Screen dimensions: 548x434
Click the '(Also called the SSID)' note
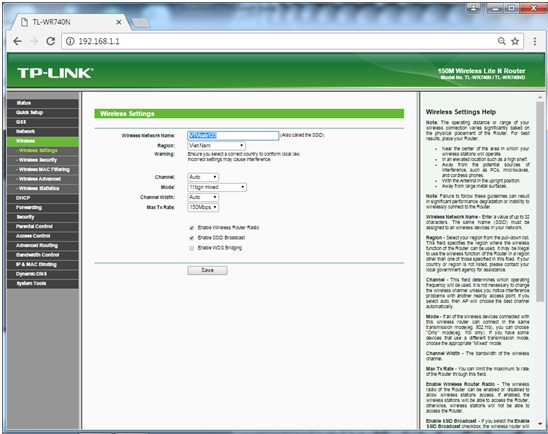302,135
